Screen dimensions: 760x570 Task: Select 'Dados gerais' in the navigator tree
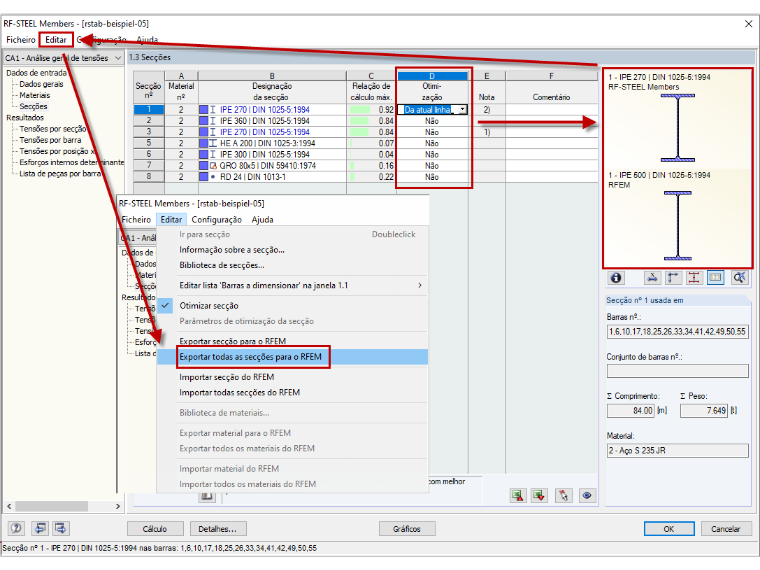[41, 84]
